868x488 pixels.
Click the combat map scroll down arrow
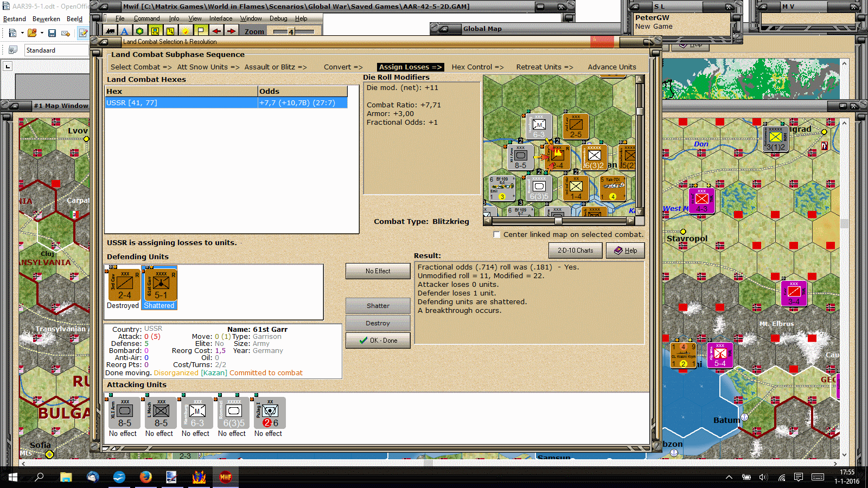click(640, 213)
